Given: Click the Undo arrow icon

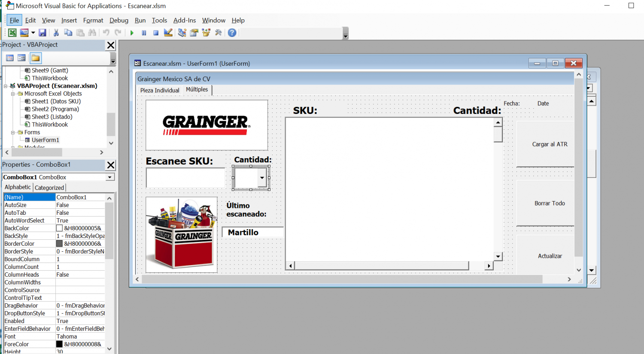Looking at the screenshot, I should (106, 33).
